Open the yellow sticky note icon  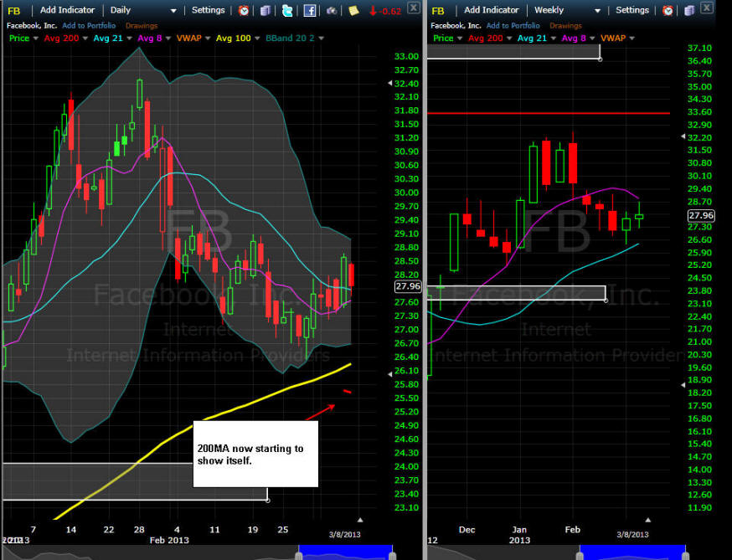tap(354, 11)
